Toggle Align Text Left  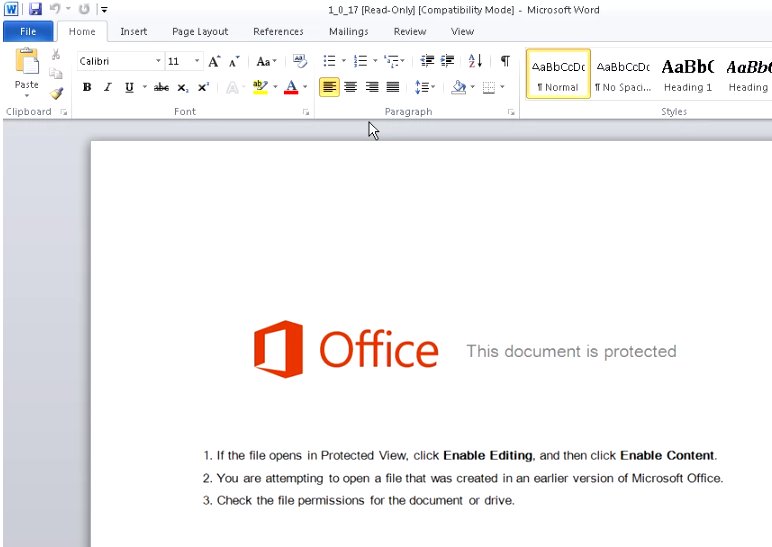click(329, 88)
